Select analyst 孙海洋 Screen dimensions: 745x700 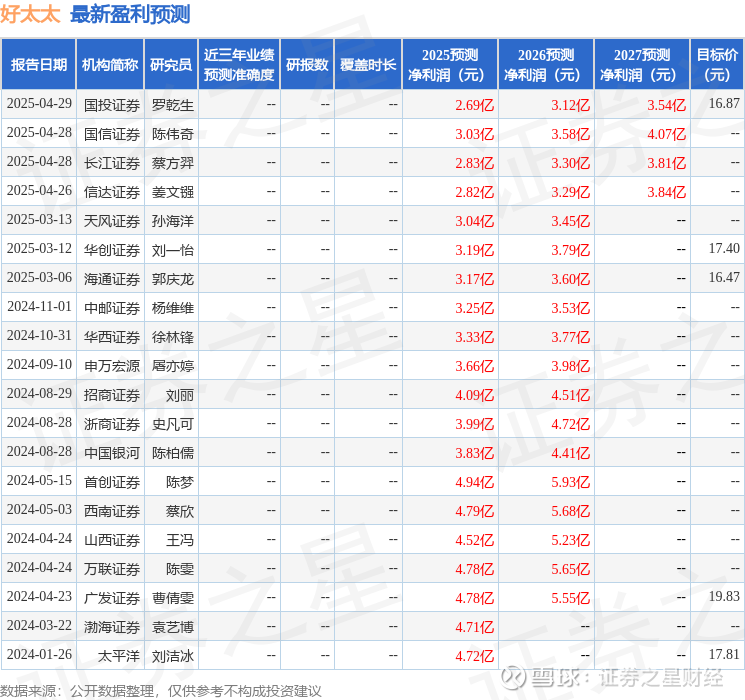173,221
